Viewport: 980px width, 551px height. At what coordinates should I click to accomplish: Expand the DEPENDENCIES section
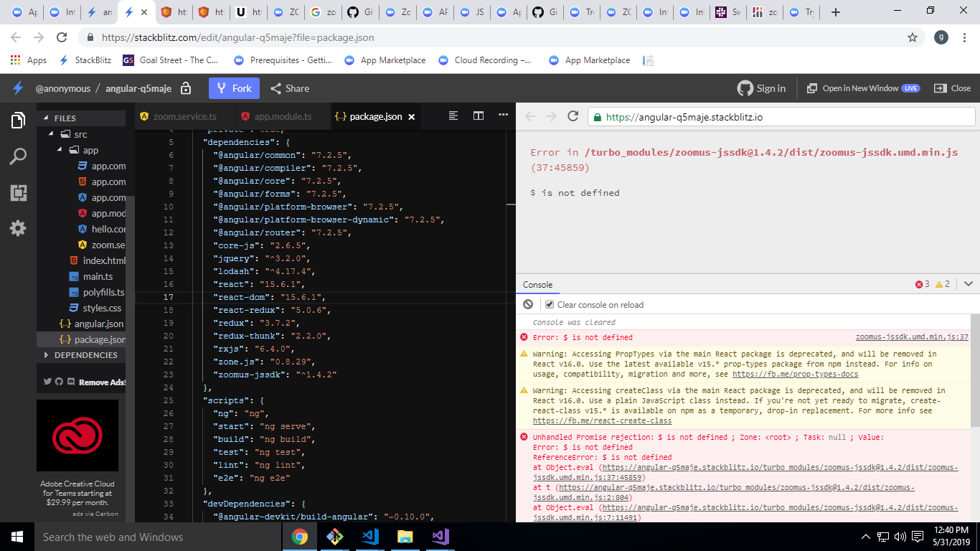pyautogui.click(x=47, y=355)
